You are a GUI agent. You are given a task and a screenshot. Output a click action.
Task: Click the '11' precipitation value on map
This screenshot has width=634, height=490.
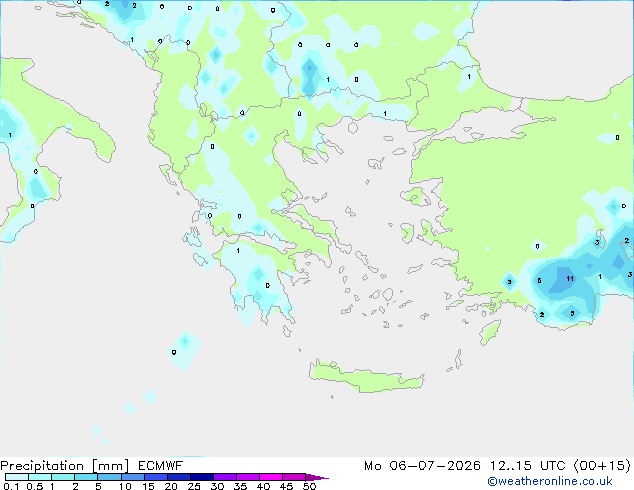pos(570,279)
